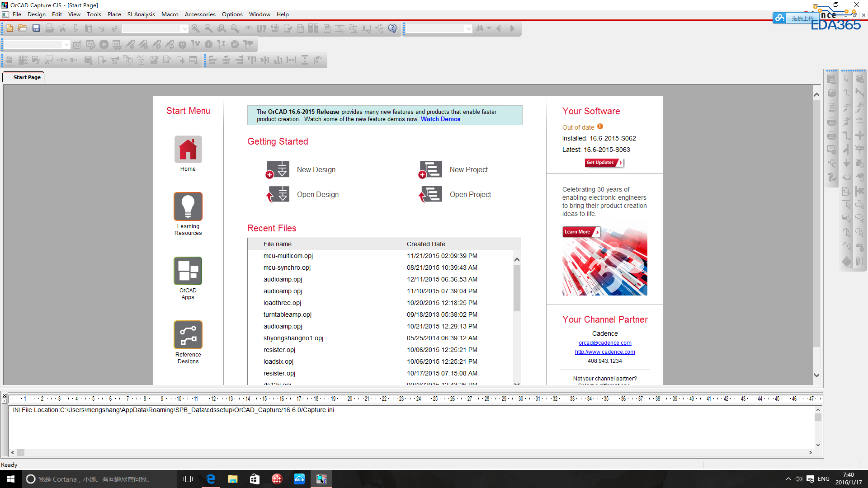Image resolution: width=868 pixels, height=488 pixels.
Task: Expand the second-row toolbar dropdown
Action: coord(66,45)
